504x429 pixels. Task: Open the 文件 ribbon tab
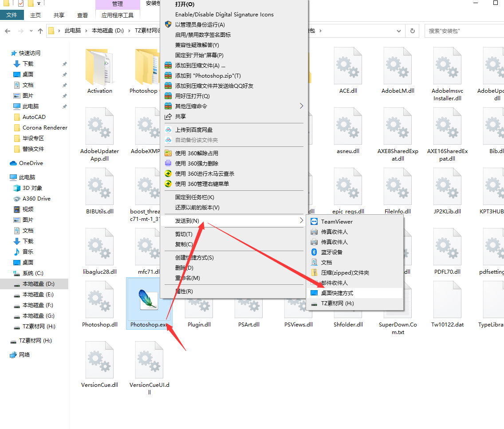click(x=12, y=15)
